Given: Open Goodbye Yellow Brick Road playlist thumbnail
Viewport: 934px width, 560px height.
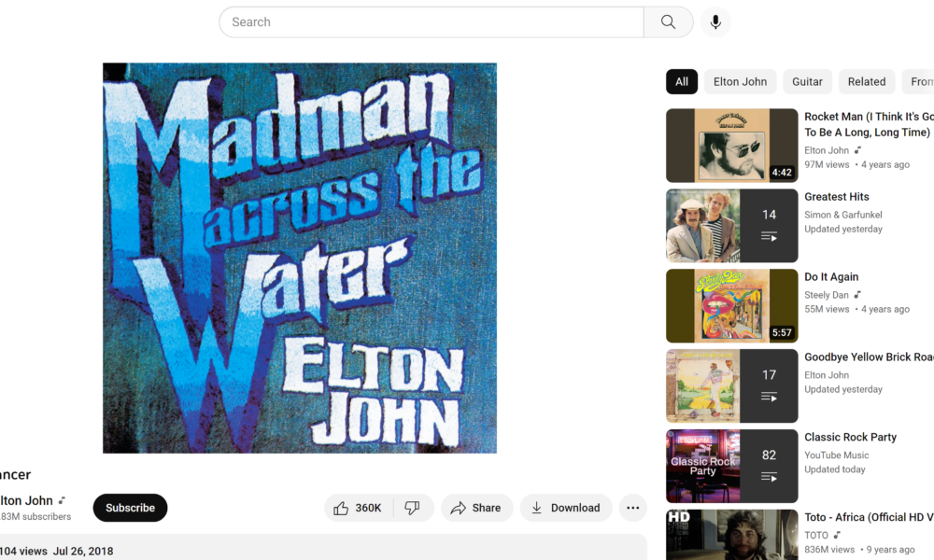Looking at the screenshot, I should tap(732, 385).
